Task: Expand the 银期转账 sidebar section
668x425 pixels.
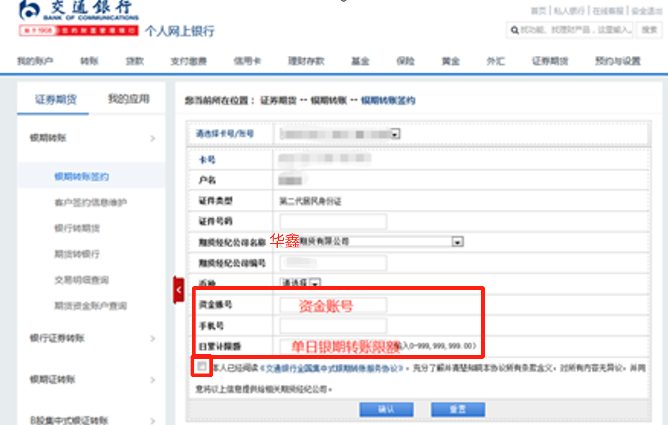Action: pyautogui.click(x=152, y=138)
